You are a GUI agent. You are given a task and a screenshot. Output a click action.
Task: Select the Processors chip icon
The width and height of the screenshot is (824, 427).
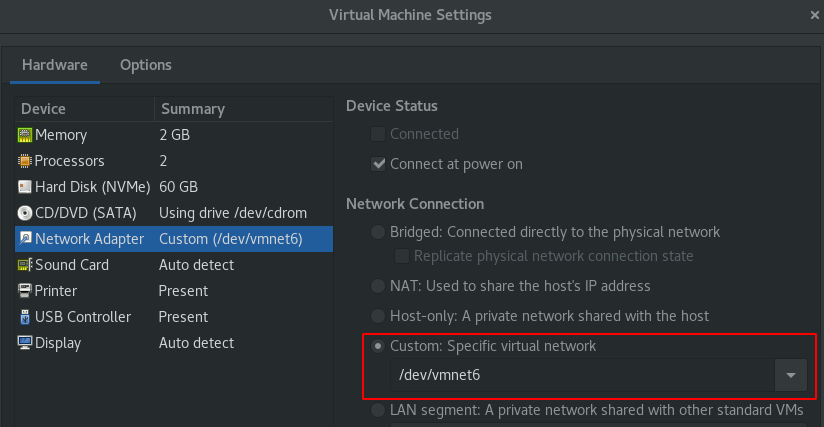point(25,161)
